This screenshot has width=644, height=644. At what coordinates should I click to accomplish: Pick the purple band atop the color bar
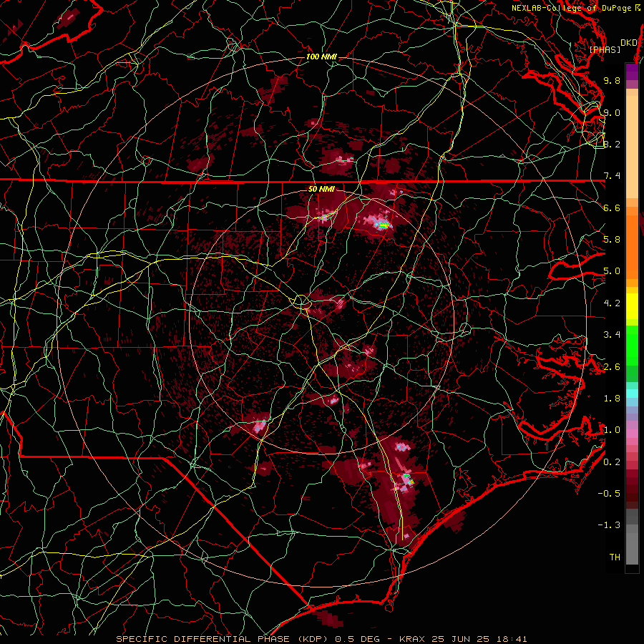pos(632,72)
